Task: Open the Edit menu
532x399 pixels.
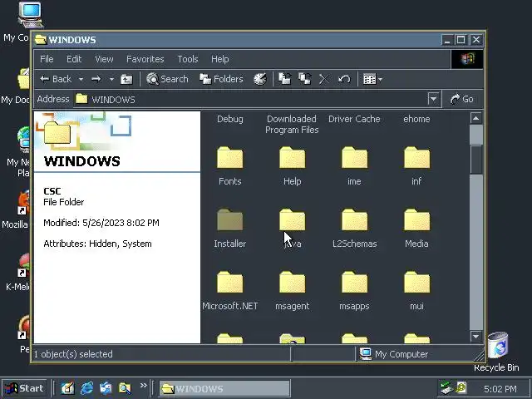Action: point(74,59)
